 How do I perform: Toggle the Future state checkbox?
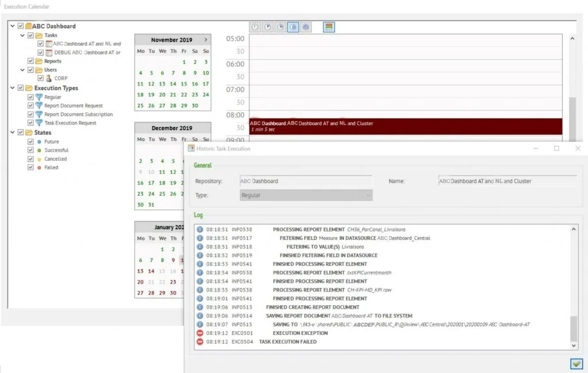click(x=31, y=142)
